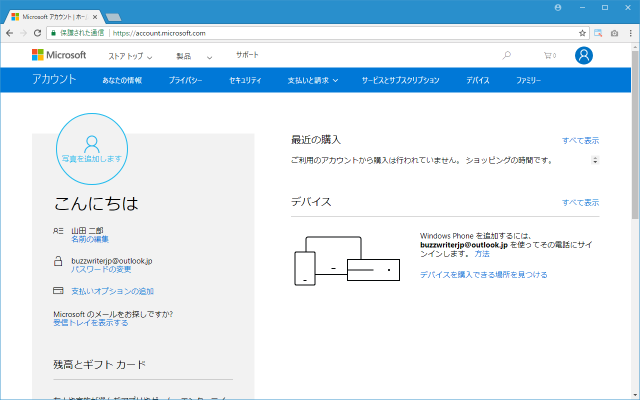
Task: Click the browser back arrow
Action: tap(9, 33)
